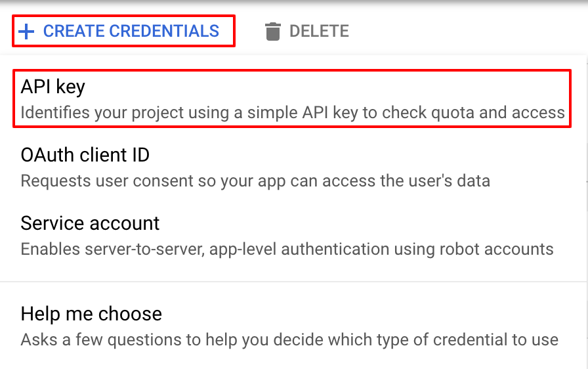Image resolution: width=588 pixels, height=369 pixels.
Task: Click the plus icon beside Create Credentials
Action: (26, 32)
